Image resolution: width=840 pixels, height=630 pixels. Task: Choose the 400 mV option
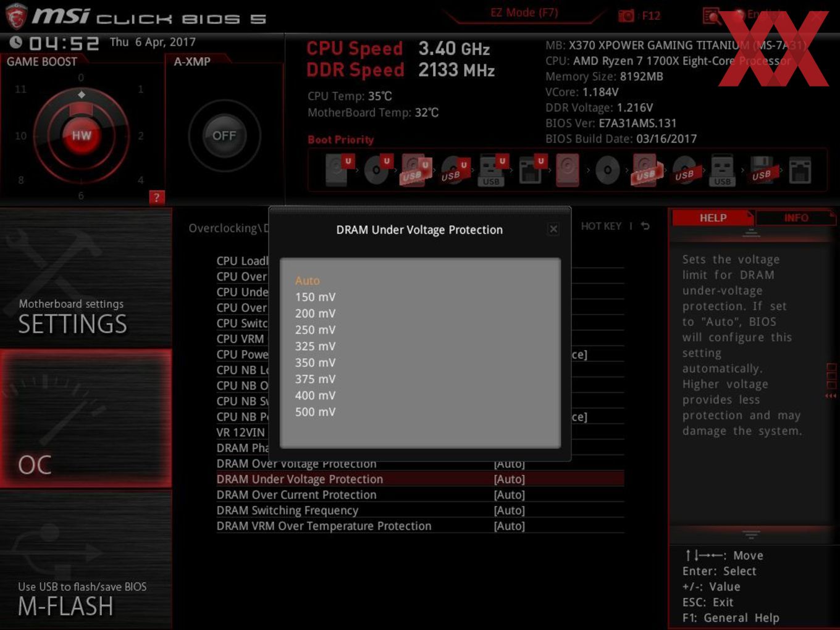315,395
